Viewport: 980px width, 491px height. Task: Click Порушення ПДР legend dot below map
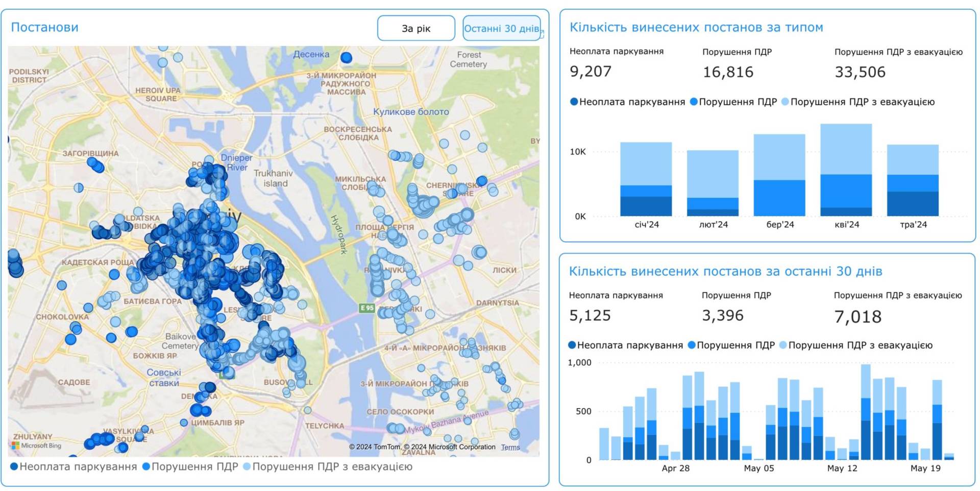(146, 466)
